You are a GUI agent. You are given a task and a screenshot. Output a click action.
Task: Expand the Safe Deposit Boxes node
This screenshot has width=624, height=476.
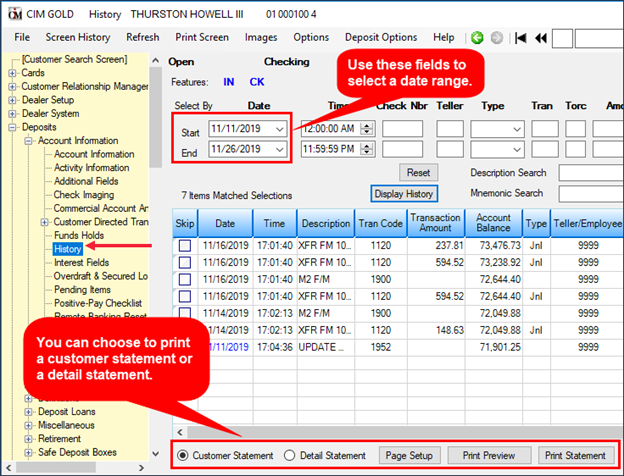(28, 453)
